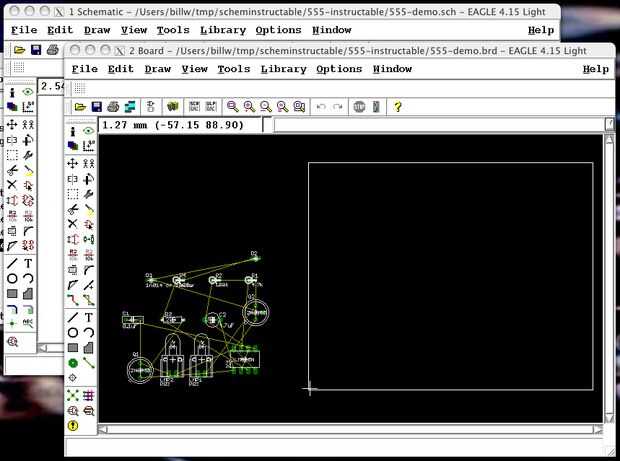The width and height of the screenshot is (620, 461).
Task: Open the Options menu in Board window
Action: click(x=339, y=69)
